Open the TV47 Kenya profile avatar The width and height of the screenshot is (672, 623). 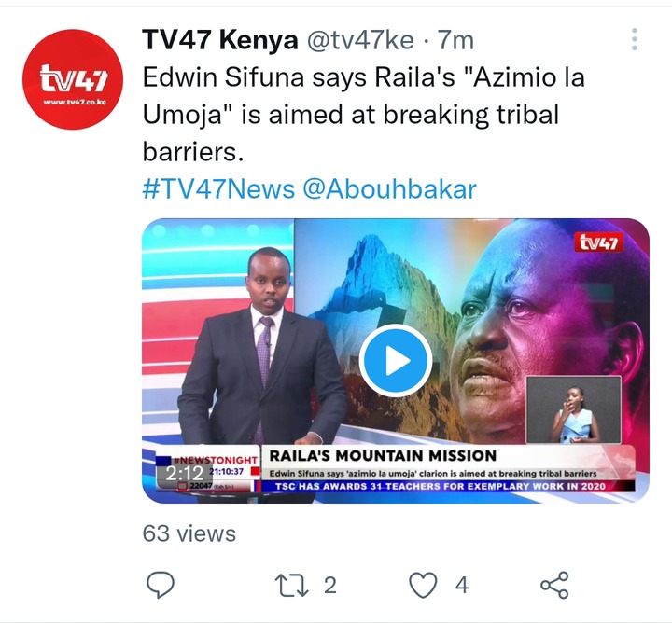[x=73, y=79]
